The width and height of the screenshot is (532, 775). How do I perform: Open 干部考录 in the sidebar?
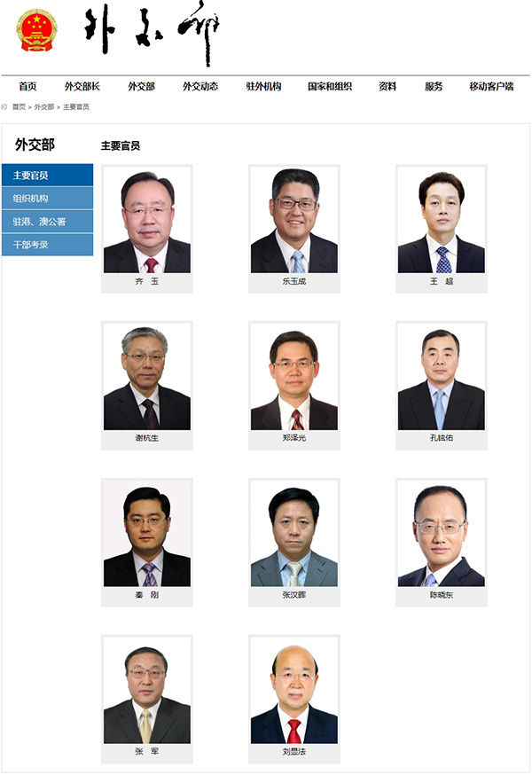pos(48,245)
